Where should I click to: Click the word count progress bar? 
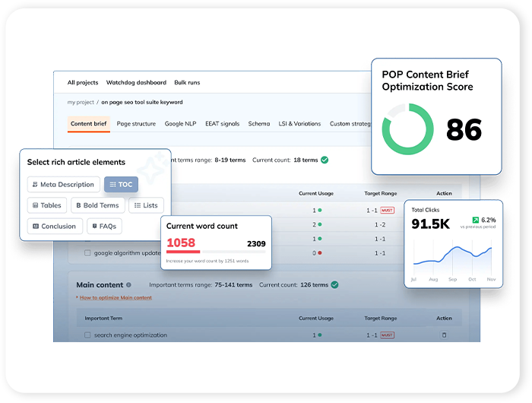point(216,252)
